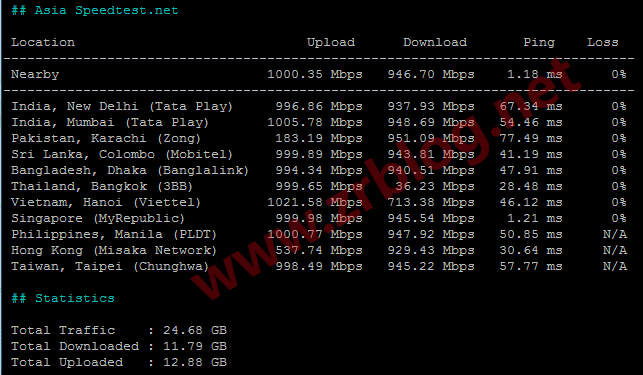643x375 pixels.
Task: Select the 'Download' column header
Action: click(435, 42)
